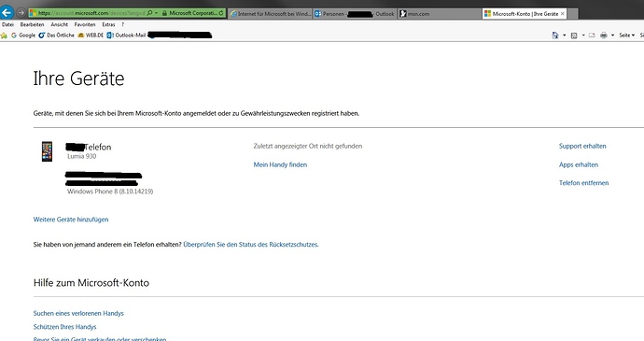Click the feeds icon in command bar
644x341 pixels.
[574, 36]
